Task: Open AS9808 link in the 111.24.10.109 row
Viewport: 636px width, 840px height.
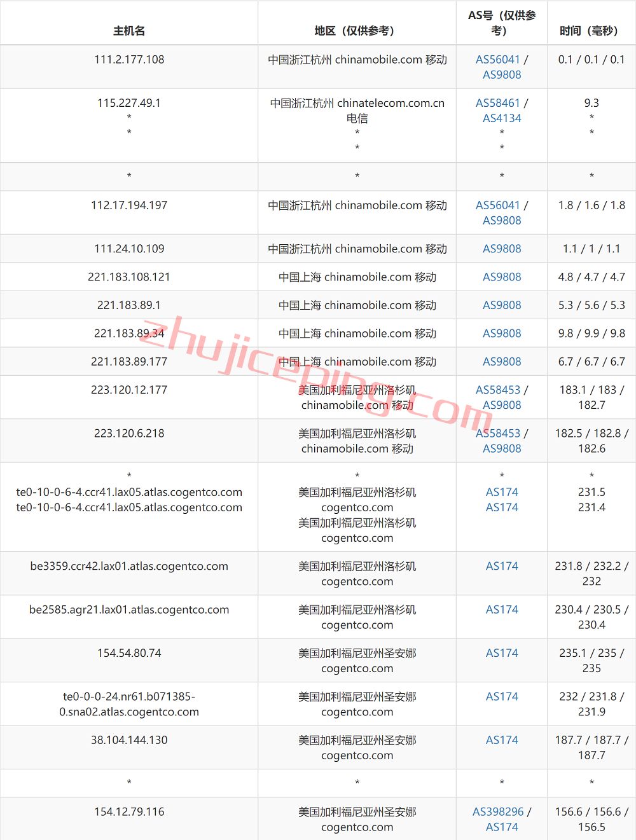Action: pyautogui.click(x=502, y=249)
